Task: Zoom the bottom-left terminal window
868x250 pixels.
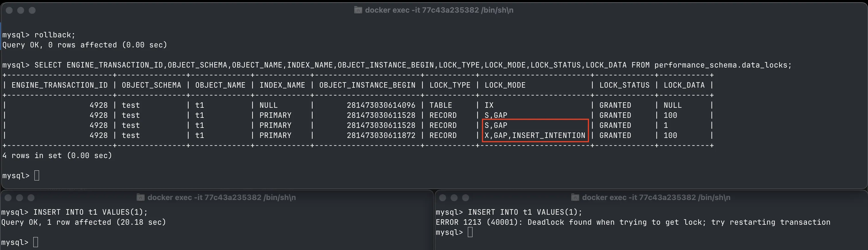Action: pos(31,198)
